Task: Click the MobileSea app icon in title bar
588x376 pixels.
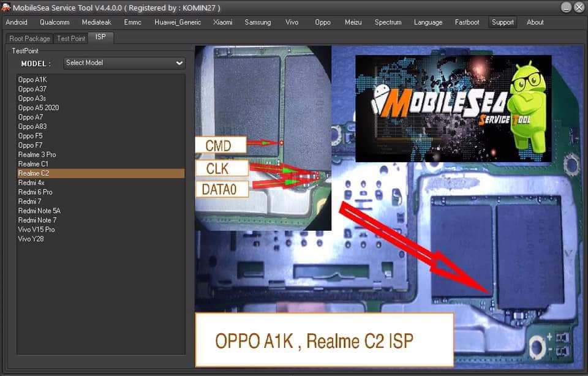Action: pyautogui.click(x=6, y=7)
